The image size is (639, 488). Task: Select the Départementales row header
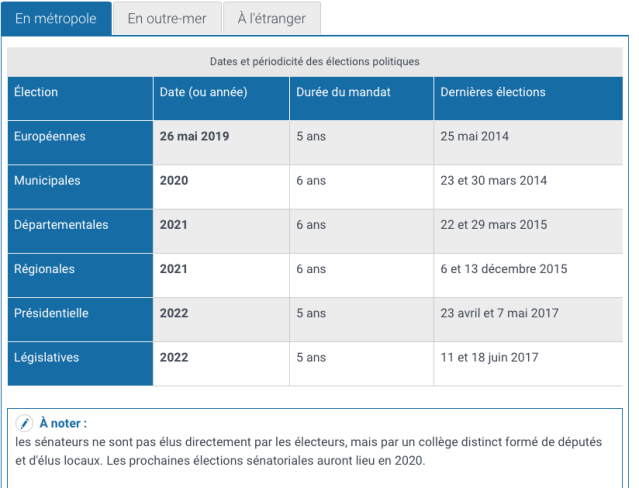[61, 225]
